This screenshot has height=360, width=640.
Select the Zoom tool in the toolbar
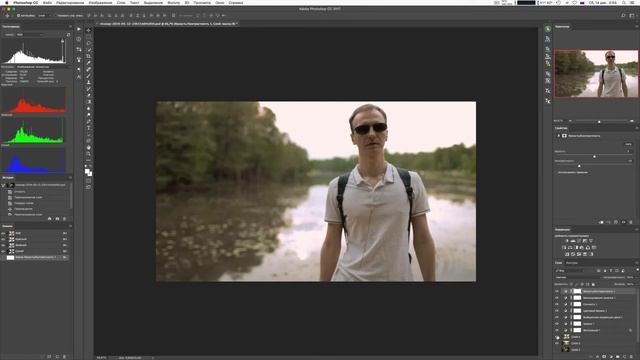(x=89, y=154)
